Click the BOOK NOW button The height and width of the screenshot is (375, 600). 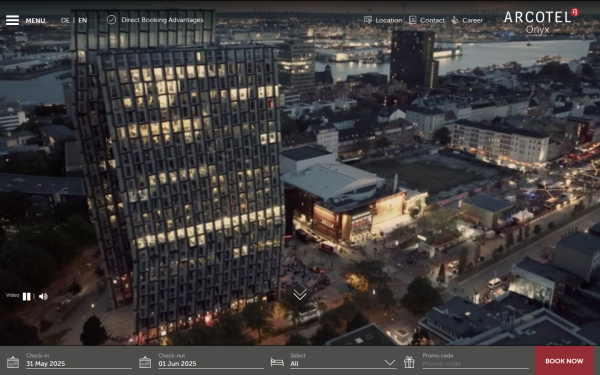pyautogui.click(x=564, y=361)
